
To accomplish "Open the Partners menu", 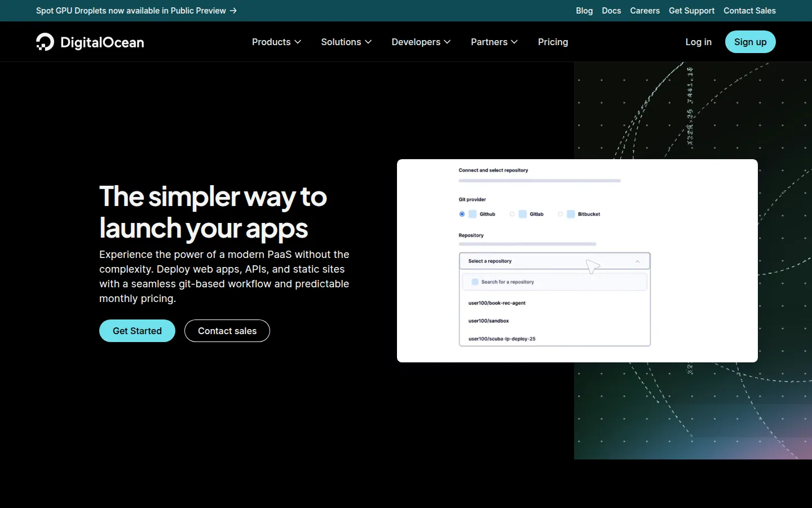I will point(495,42).
